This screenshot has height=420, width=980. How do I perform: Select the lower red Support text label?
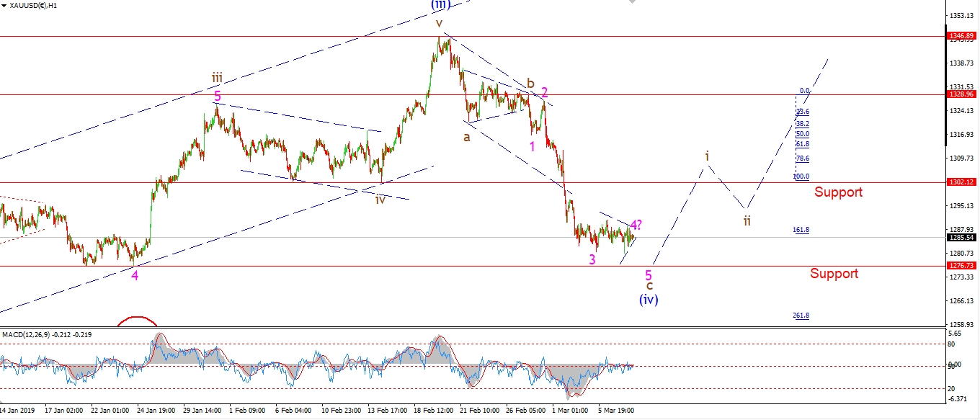tap(834, 274)
